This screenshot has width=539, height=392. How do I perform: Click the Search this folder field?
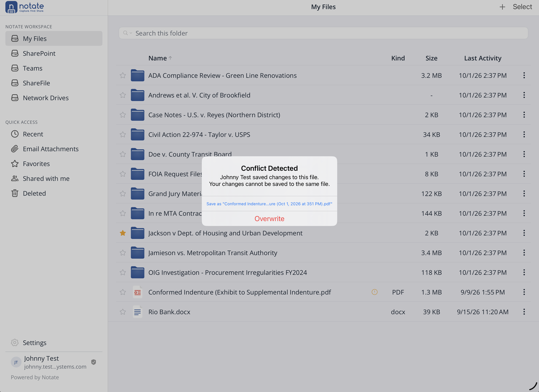(323, 33)
